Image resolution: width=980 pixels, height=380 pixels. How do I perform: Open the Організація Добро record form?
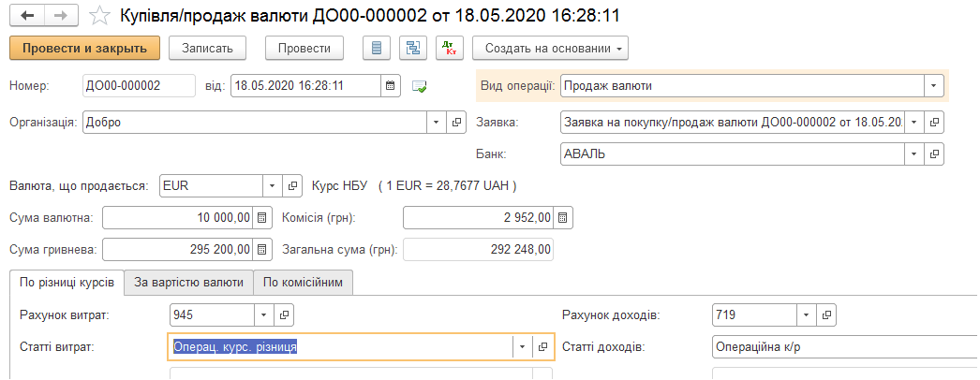coord(456,123)
